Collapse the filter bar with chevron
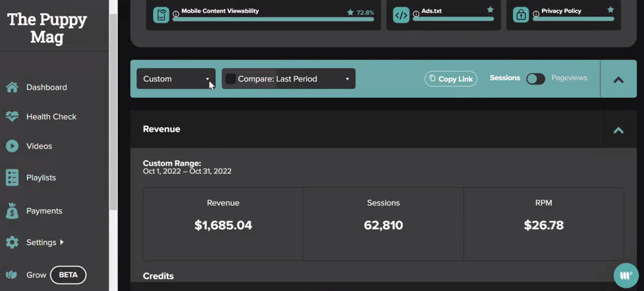 click(x=618, y=79)
